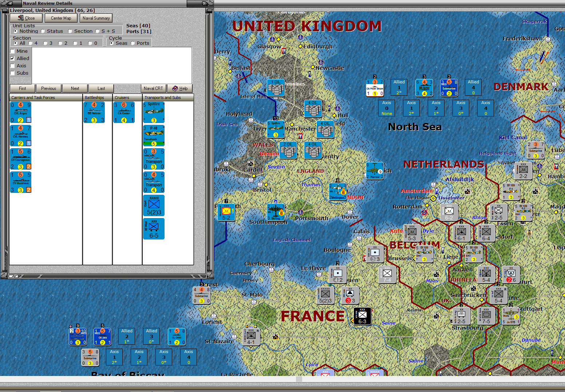Viewport: 565px width, 392px height.
Task: Go to the Previous location
Action: (49, 88)
